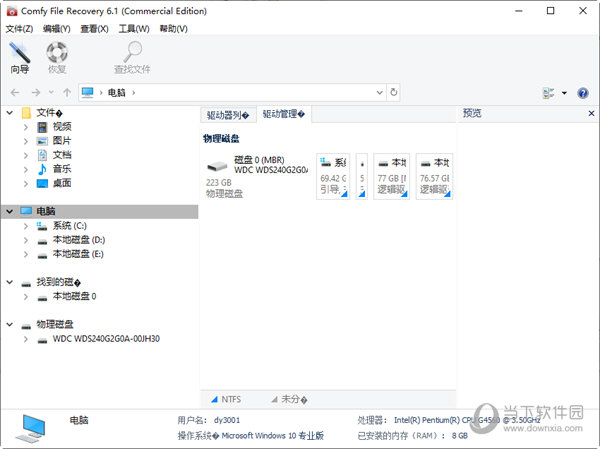Collapse the 物理磁盘 tree node
Image resolution: width=600 pixels, height=449 pixels.
tap(10, 325)
